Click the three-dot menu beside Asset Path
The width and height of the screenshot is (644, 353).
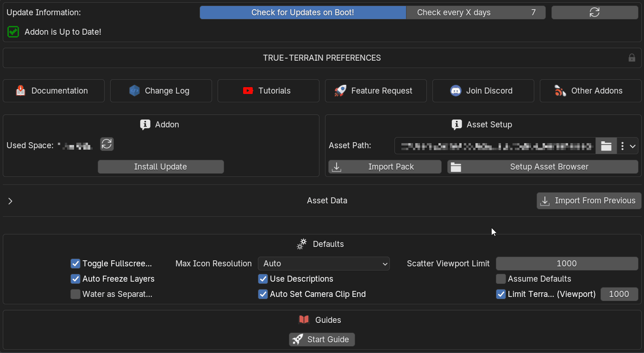(x=622, y=146)
